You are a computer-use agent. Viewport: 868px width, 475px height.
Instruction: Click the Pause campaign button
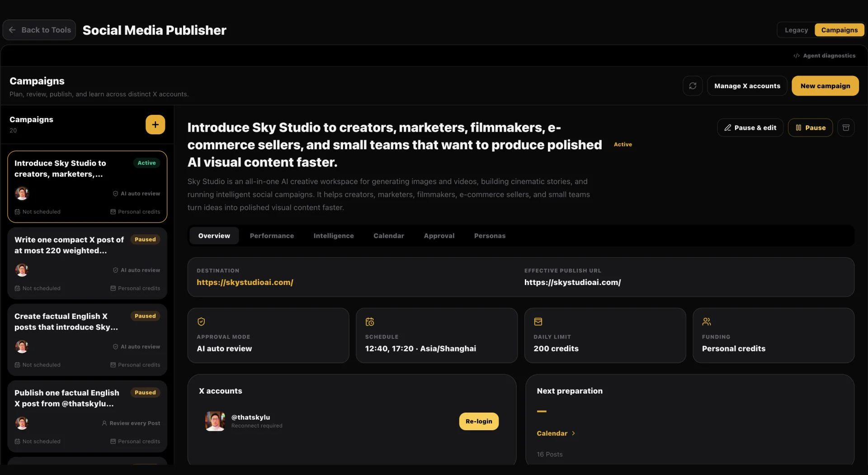tap(810, 128)
